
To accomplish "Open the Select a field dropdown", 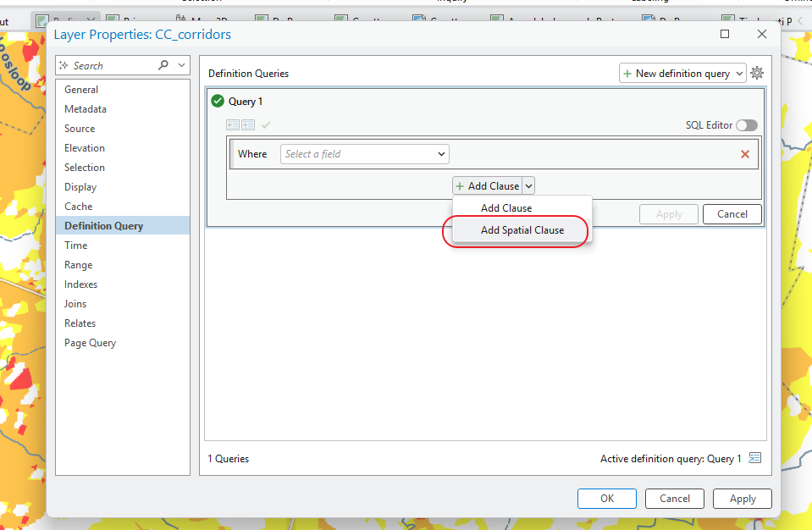I will click(365, 154).
